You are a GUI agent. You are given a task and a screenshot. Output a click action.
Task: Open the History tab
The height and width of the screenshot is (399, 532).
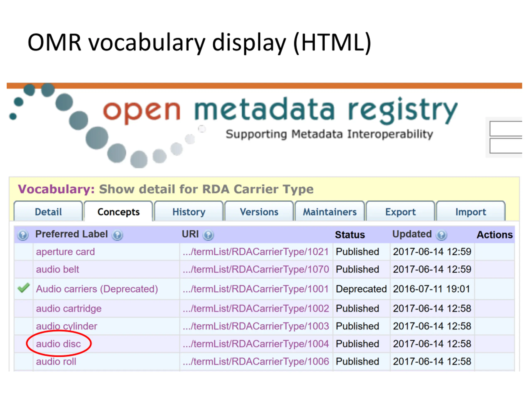point(189,212)
